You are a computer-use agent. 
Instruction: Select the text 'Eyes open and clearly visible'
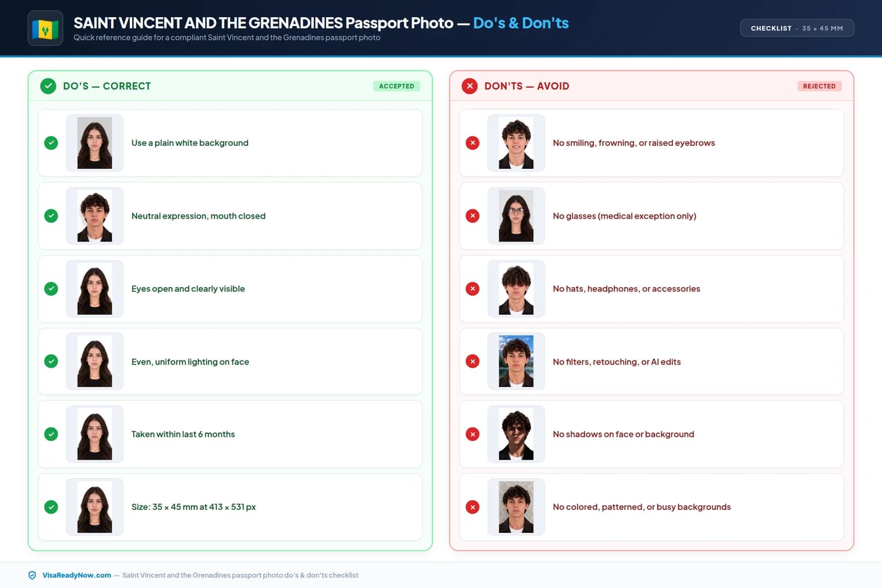[x=188, y=289]
